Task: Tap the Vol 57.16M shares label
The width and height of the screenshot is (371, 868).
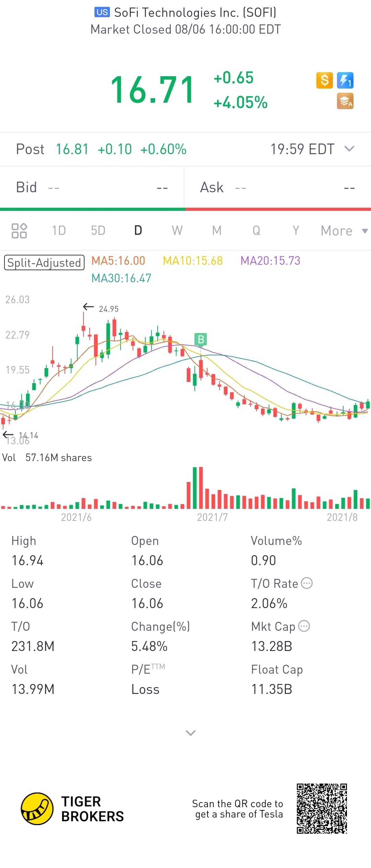Action: (x=47, y=458)
